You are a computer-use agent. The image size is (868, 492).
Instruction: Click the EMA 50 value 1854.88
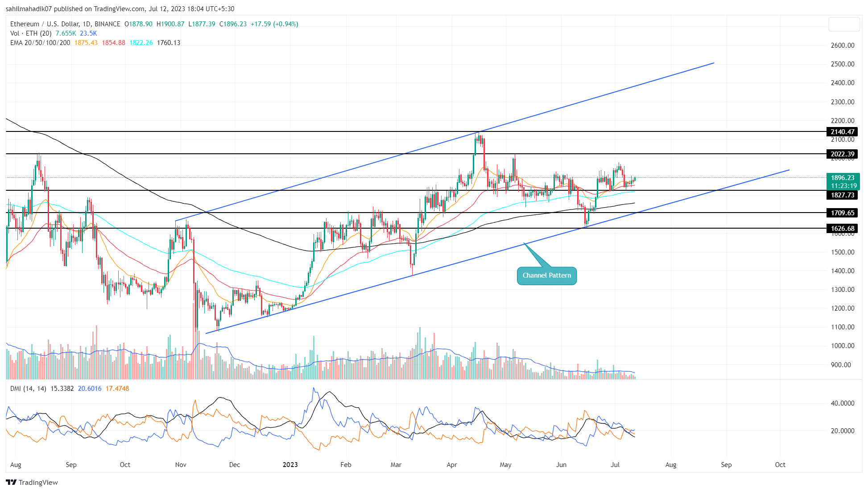coord(114,43)
